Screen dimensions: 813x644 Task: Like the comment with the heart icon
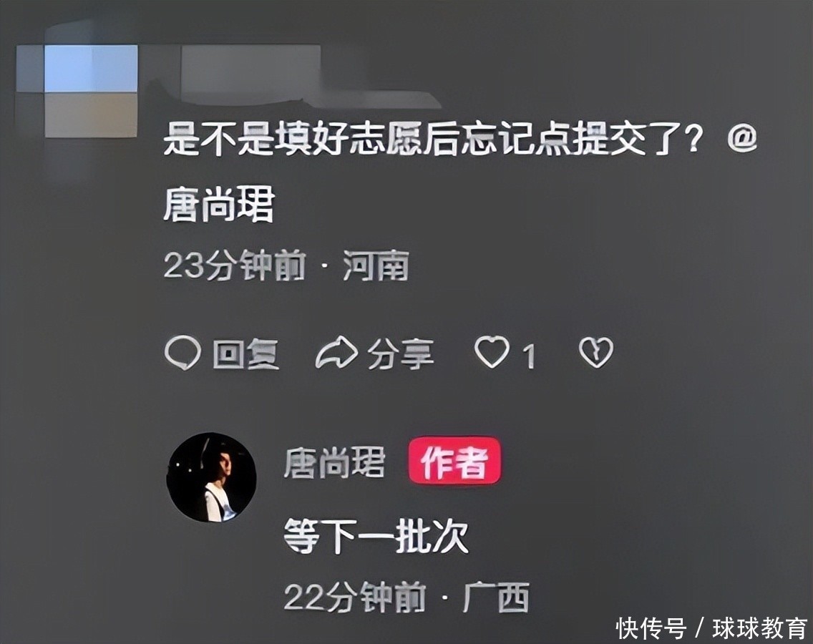click(x=492, y=352)
